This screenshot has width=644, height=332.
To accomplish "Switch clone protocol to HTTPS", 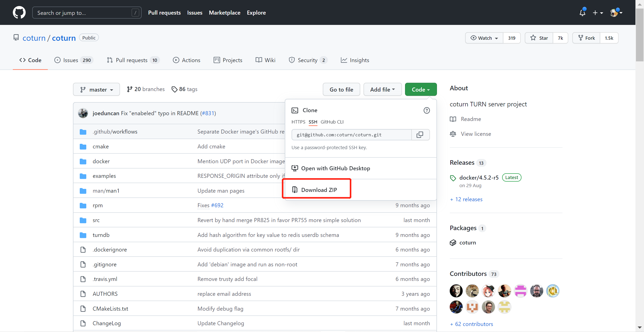I will pos(298,122).
